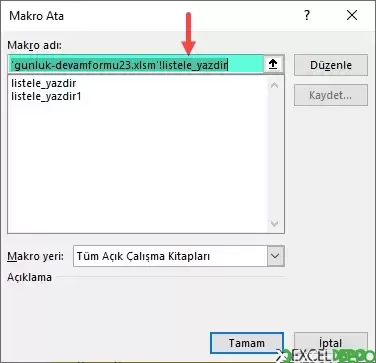Confirm with the Tamam button

click(x=247, y=343)
